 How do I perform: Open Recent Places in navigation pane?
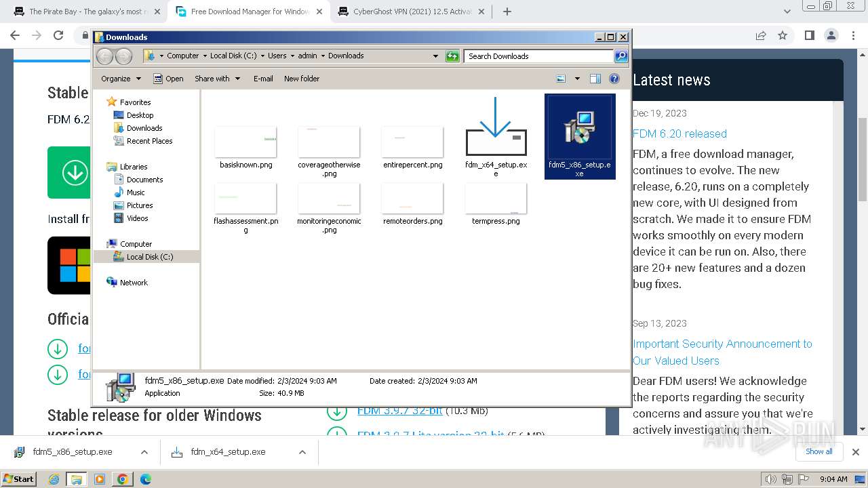pyautogui.click(x=149, y=141)
